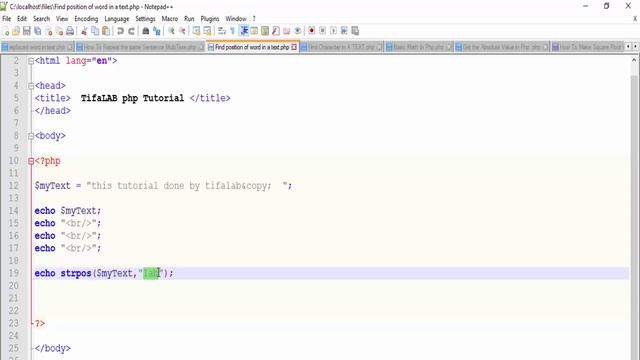Open Find with the binoculars icon
The image size is (640, 360).
[x=145, y=31]
